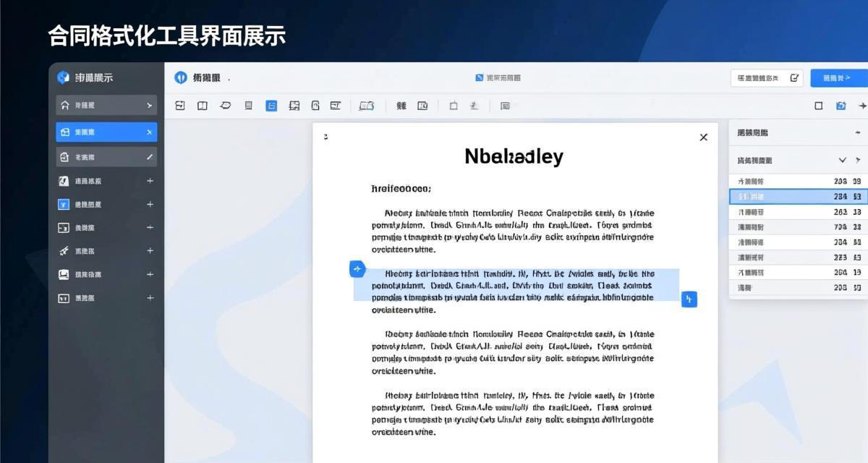The height and width of the screenshot is (463, 868).
Task: Click the bottom sidebar keyboard-like icon
Action: [64, 297]
